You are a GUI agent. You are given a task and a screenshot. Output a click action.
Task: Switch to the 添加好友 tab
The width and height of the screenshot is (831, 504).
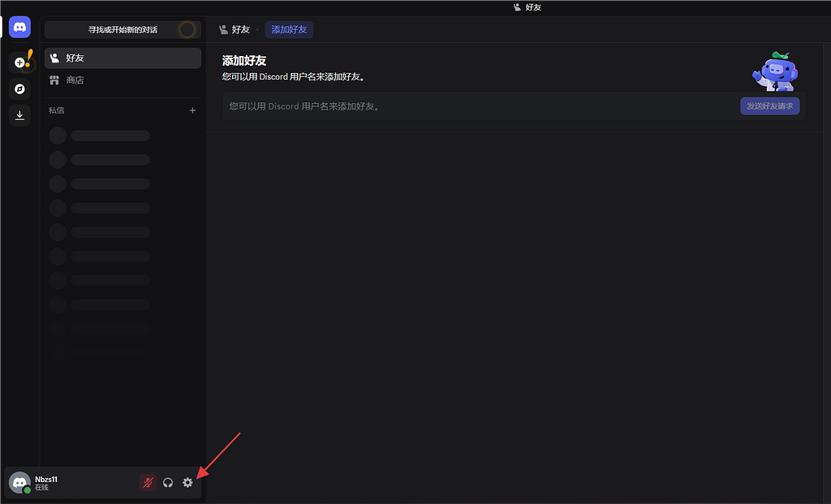pyautogui.click(x=289, y=29)
